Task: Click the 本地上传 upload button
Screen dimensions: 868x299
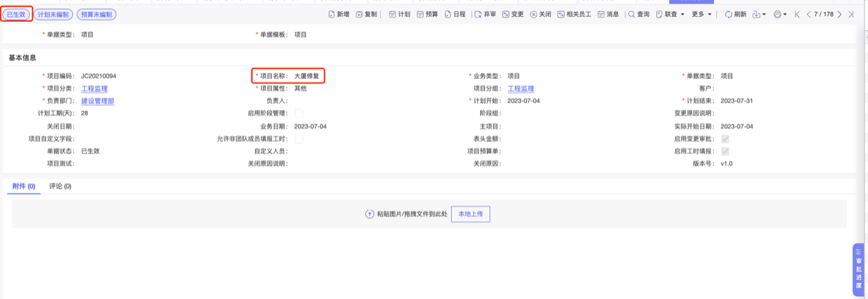Action: coord(471,213)
